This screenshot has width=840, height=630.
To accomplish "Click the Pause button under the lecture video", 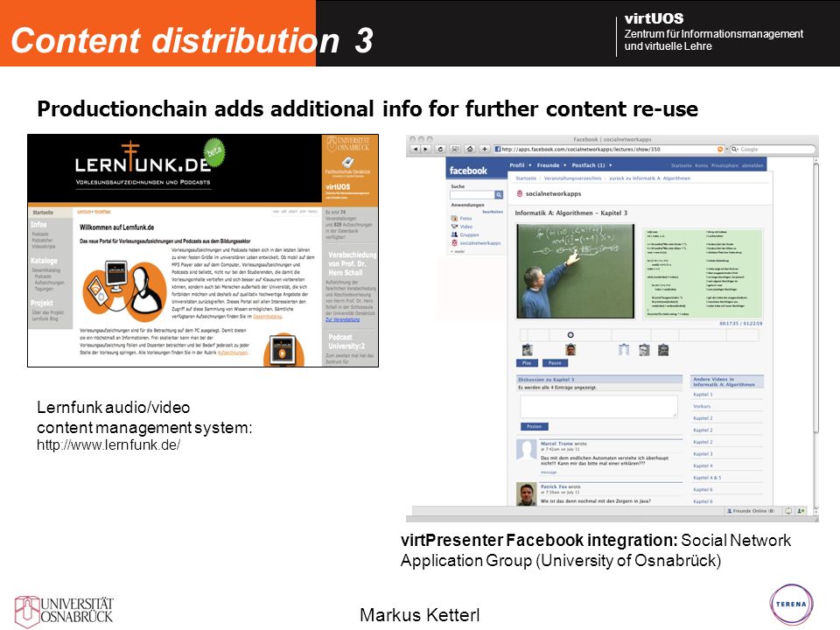I will 555,362.
